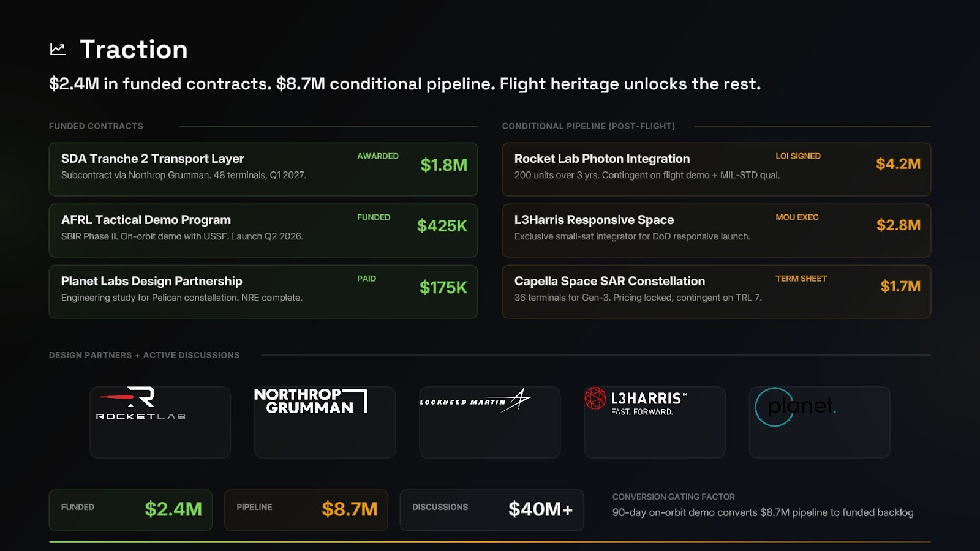Click the Northrop Grumman subcontract description
980x551 pixels.
pos(184,175)
